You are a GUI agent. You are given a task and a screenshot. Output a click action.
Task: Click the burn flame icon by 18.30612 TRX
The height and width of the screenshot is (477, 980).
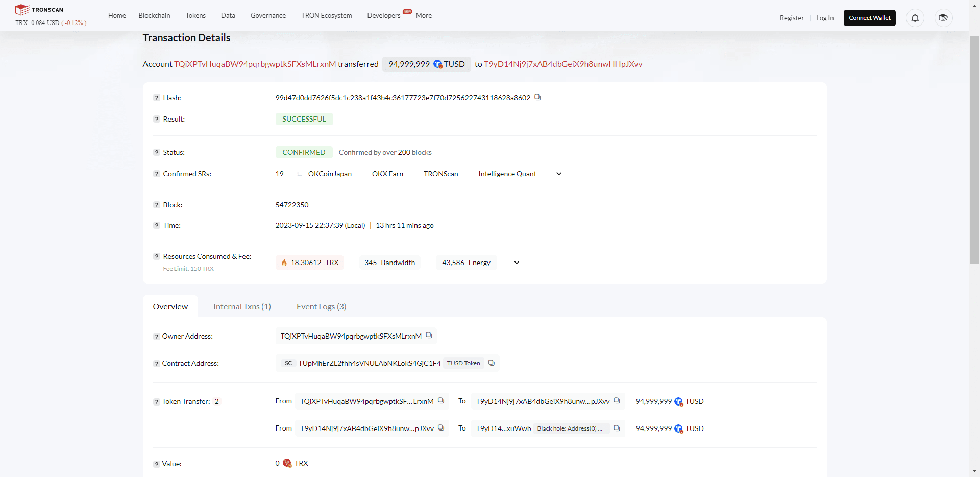tap(284, 263)
